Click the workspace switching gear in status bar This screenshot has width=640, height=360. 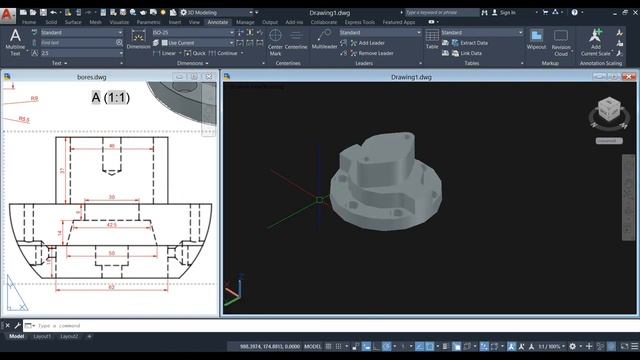(x=573, y=346)
